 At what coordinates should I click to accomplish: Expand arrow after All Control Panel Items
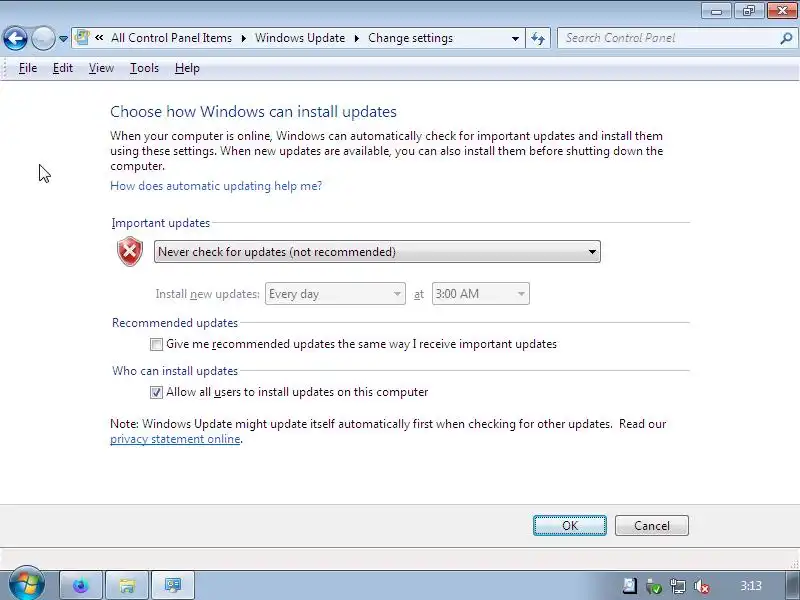click(244, 38)
